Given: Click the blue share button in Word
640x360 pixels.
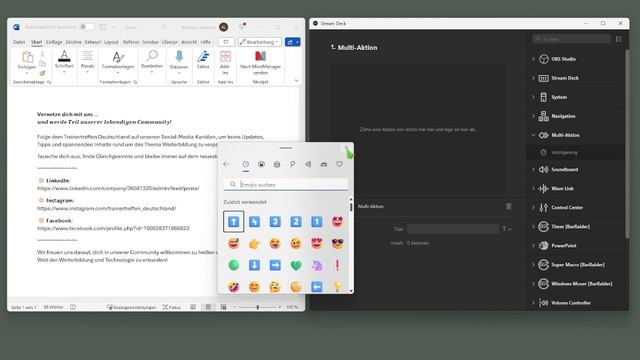Looking at the screenshot, I should [x=293, y=42].
